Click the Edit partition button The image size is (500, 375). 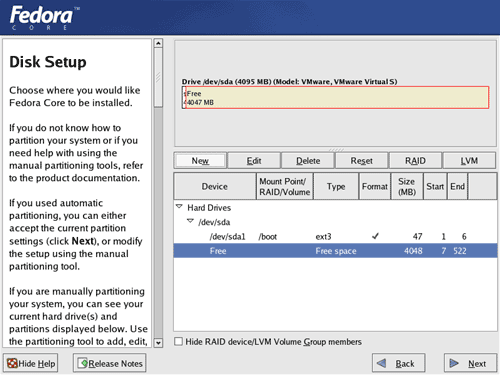[x=254, y=161]
